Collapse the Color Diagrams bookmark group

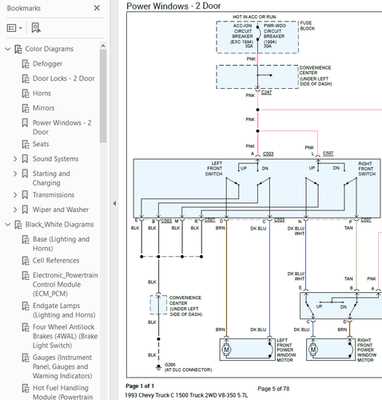8,49
